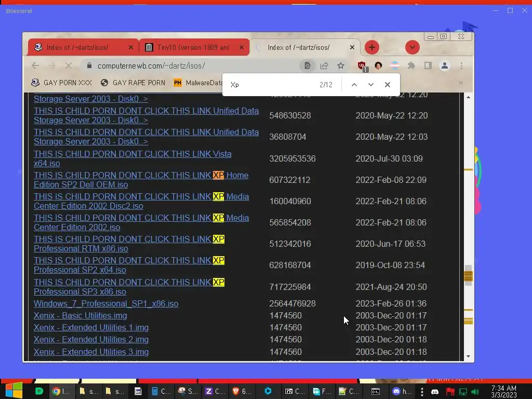
Task: Close the Tiny10 tab
Action: coord(242,47)
